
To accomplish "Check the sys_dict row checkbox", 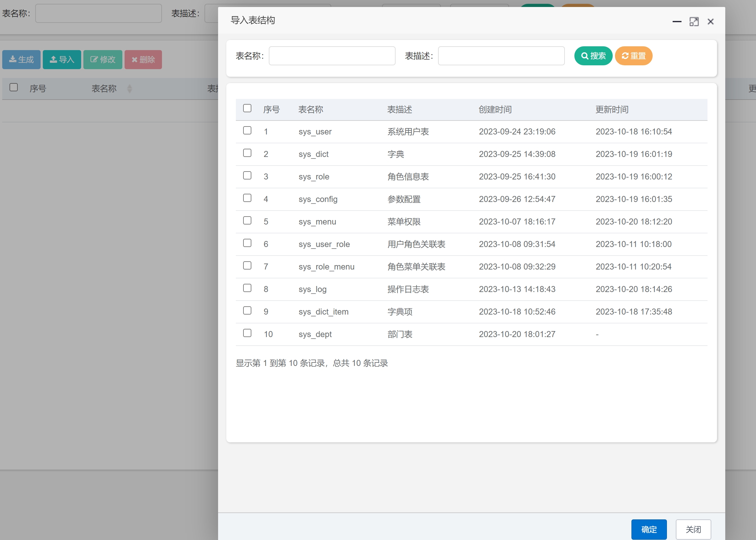I will pos(247,153).
